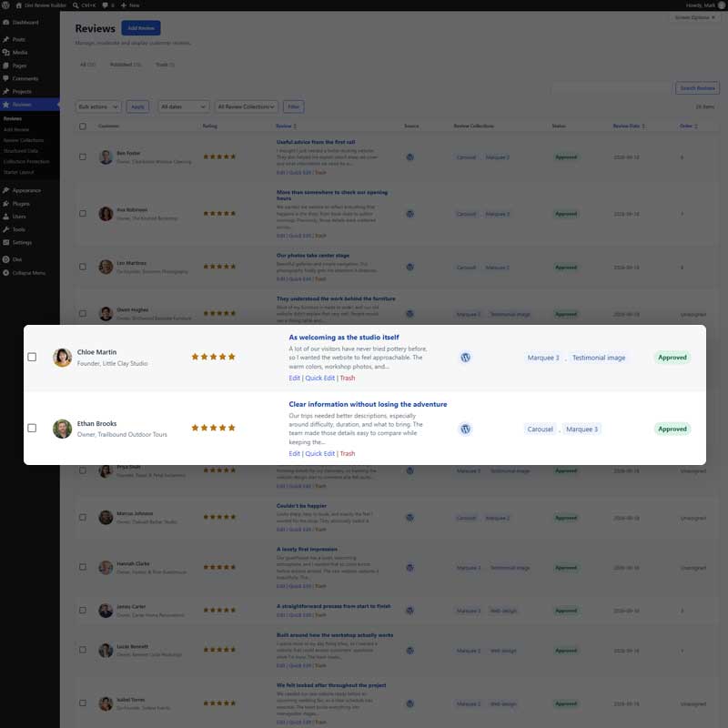
Task: Click Quick Edit under Chloe Martin's review
Action: (320, 378)
